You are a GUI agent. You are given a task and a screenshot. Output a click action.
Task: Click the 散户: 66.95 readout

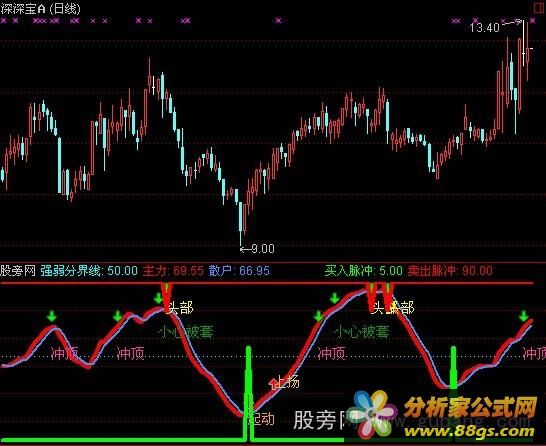tap(239, 271)
